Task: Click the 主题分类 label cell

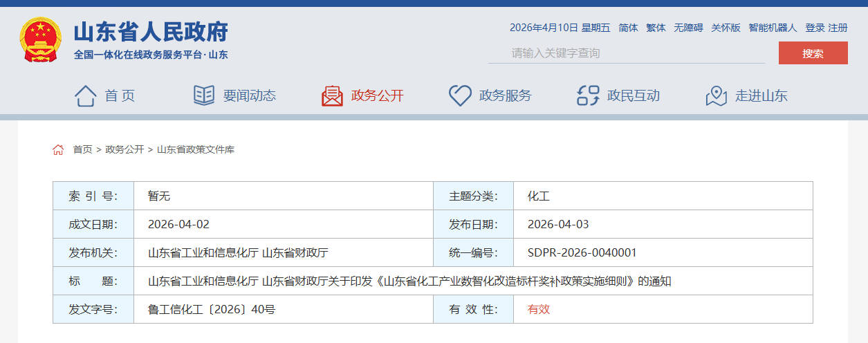Action: coord(473,196)
